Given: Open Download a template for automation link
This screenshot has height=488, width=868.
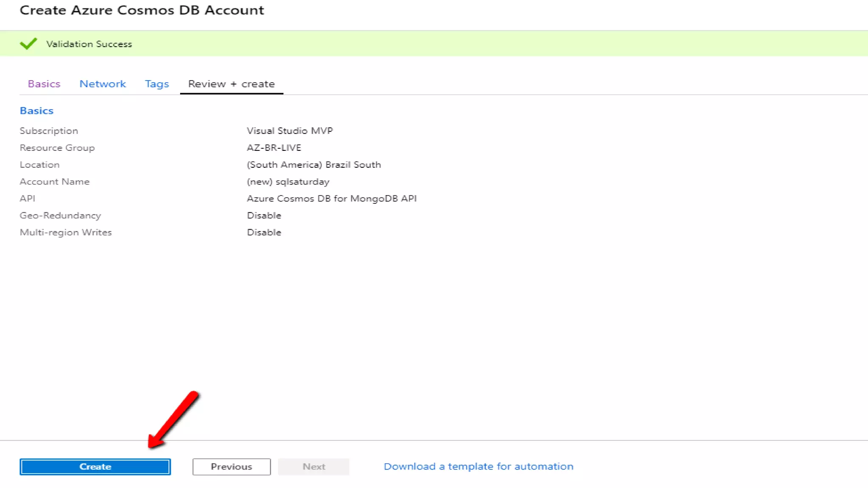Looking at the screenshot, I should (x=479, y=466).
